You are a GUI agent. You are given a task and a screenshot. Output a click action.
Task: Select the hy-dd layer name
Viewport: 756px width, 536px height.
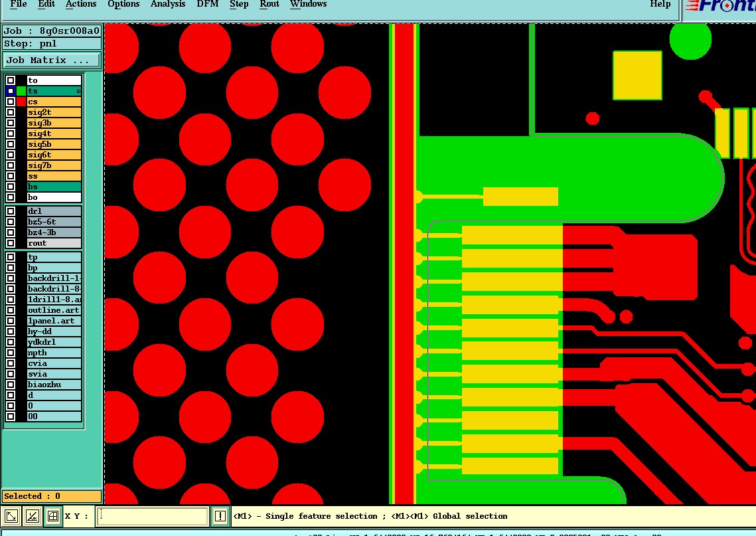tap(54, 331)
